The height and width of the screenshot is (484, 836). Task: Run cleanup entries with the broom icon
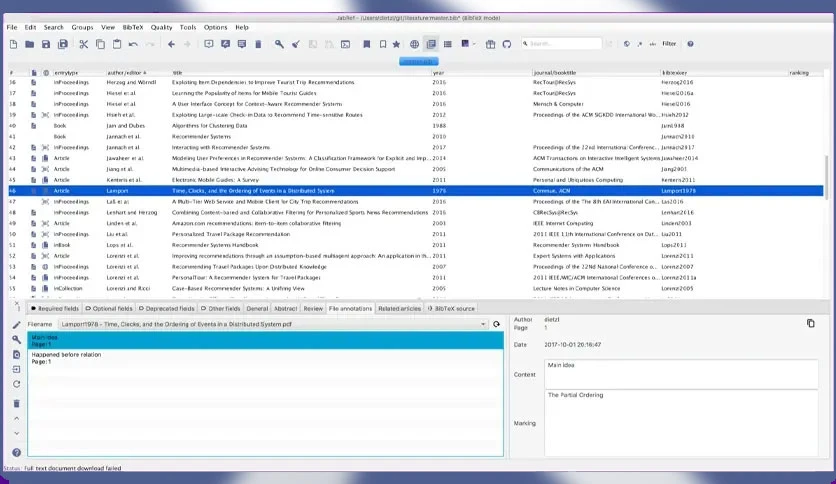296,44
